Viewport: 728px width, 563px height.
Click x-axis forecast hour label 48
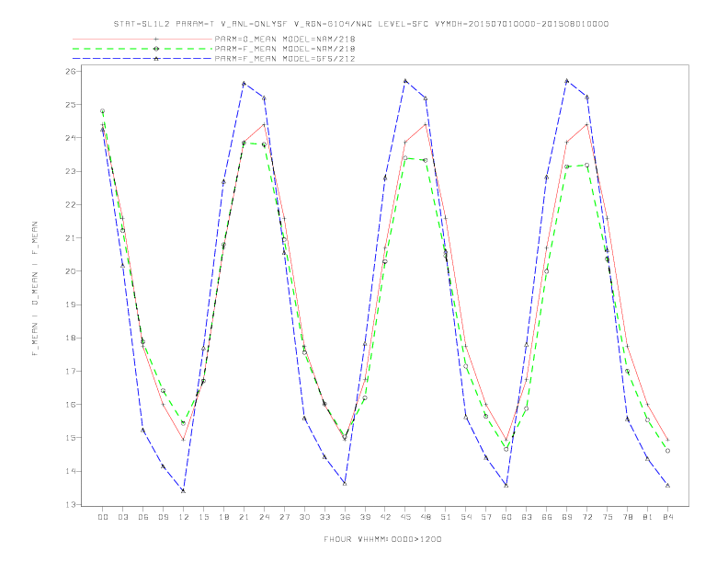pos(426,517)
